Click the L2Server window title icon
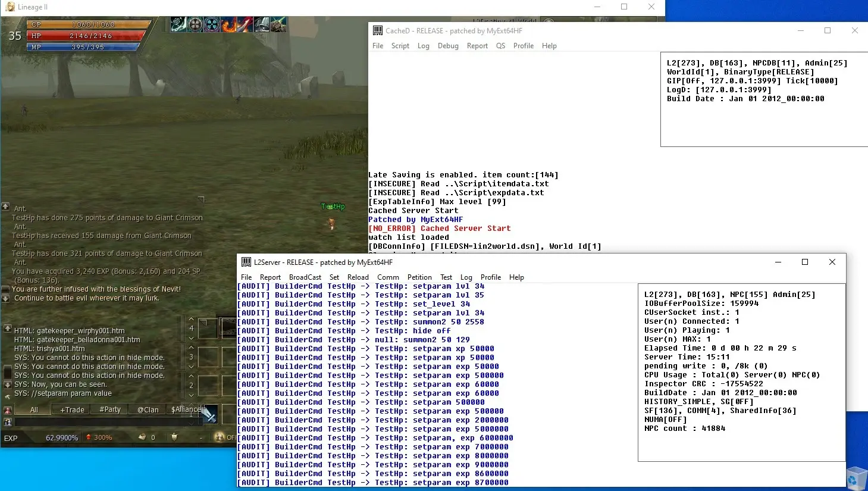Screen dimensions: 868x491 (246, 262)
